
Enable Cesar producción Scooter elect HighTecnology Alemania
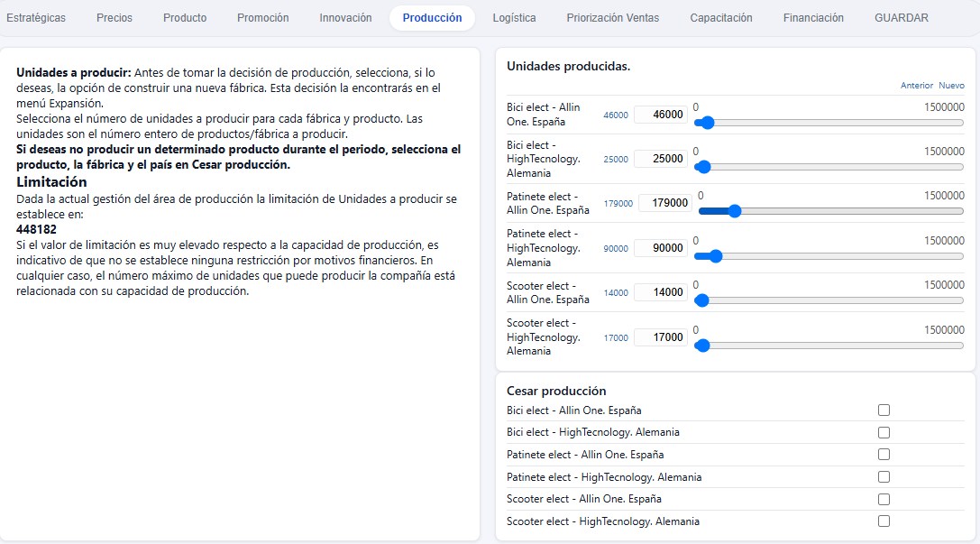tap(884, 521)
